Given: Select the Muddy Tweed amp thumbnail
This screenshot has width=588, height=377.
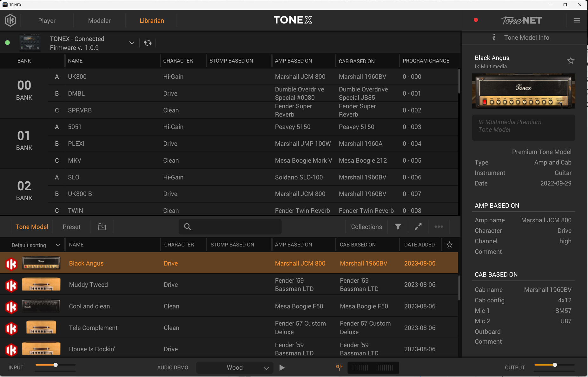Looking at the screenshot, I should pos(41,284).
